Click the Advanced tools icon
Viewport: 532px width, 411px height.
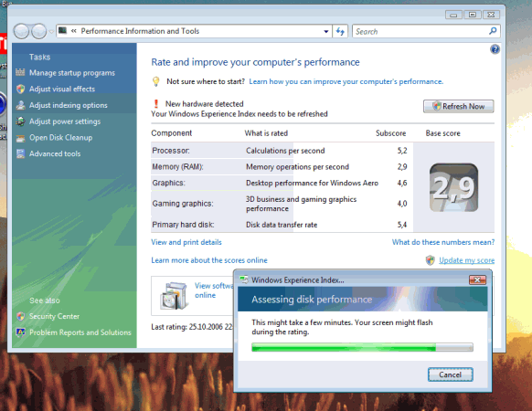coord(20,154)
